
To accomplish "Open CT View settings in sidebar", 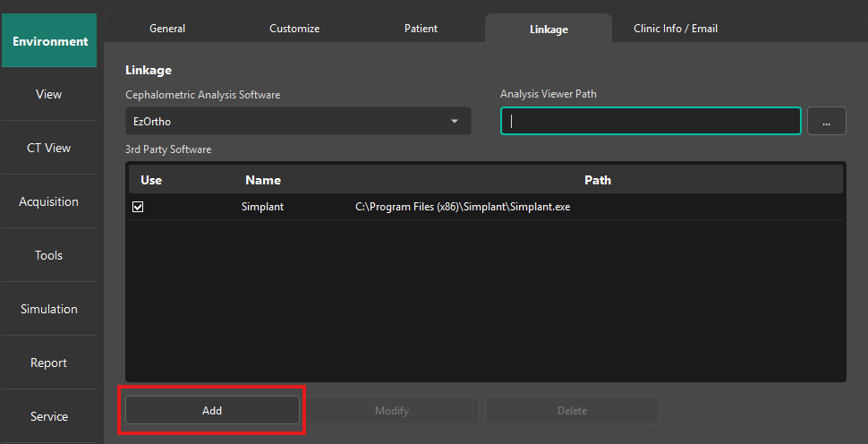I will [49, 148].
